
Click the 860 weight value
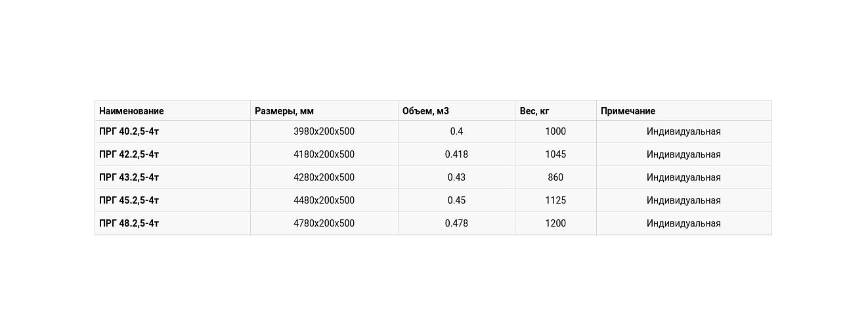555,177
